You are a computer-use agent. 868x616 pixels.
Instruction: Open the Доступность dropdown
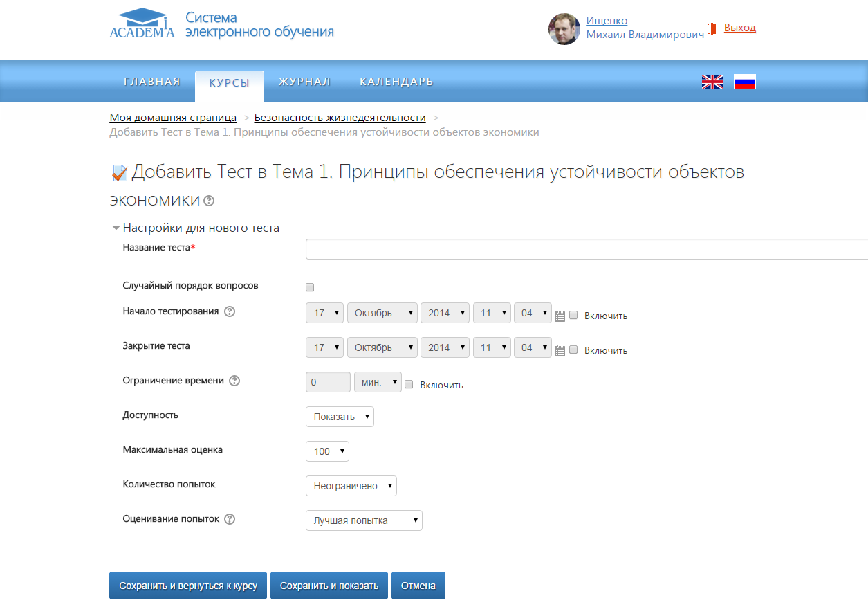(340, 417)
